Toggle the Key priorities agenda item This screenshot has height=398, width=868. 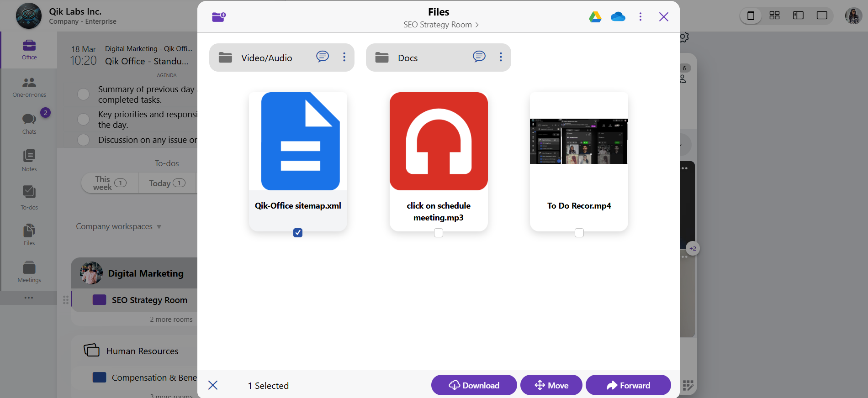pyautogui.click(x=83, y=120)
